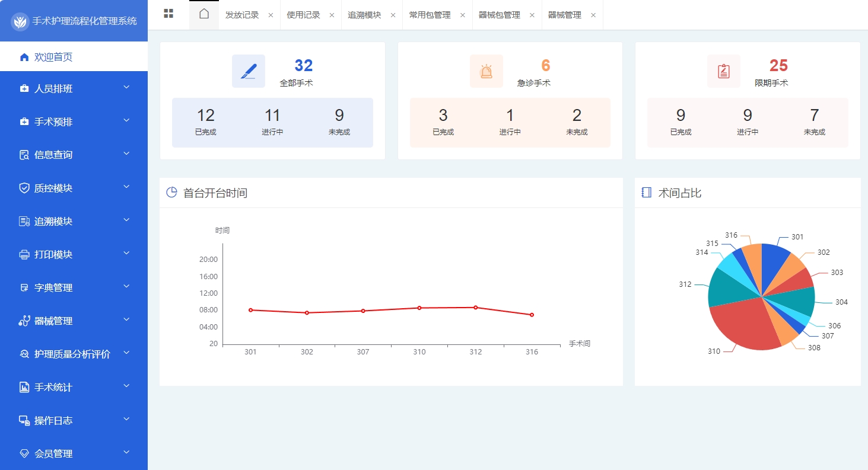Click the 信息查询 search document icon
The height and width of the screenshot is (470, 868).
tap(24, 155)
